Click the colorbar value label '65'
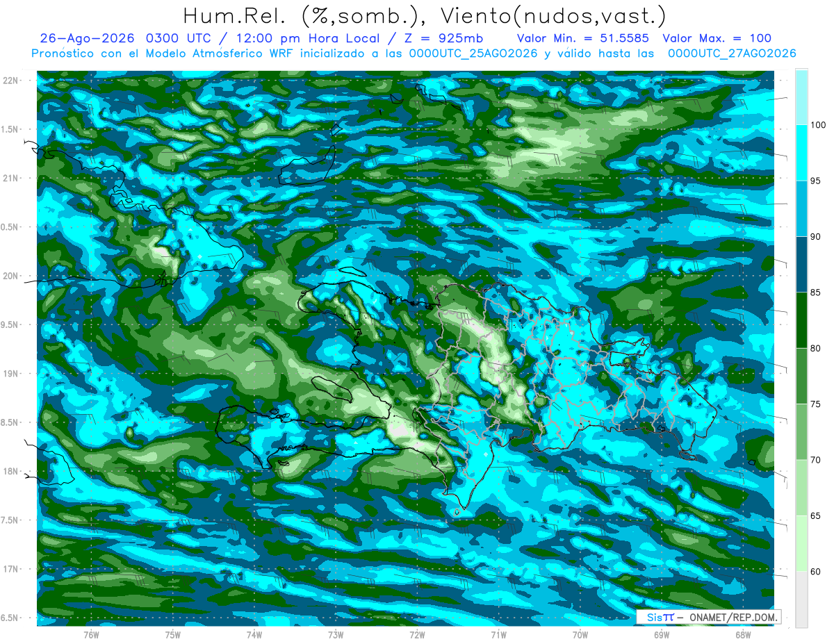 pos(817,515)
